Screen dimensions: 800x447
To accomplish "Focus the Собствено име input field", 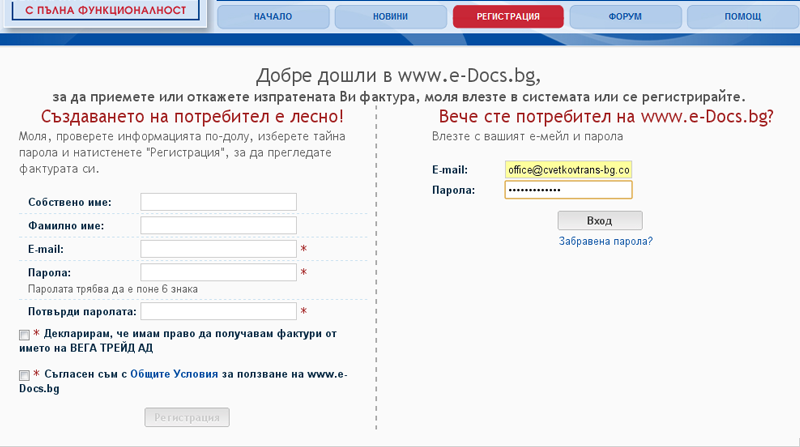I will coord(218,202).
